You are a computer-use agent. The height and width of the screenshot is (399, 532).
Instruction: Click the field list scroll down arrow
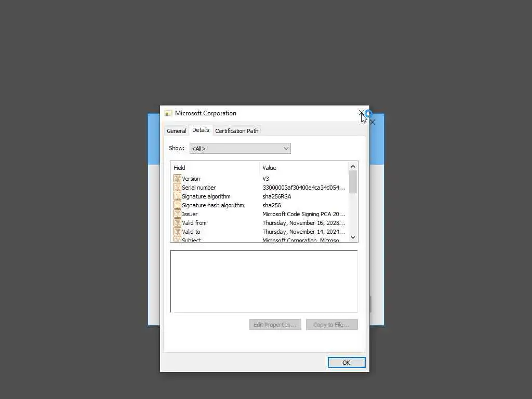coord(353,237)
